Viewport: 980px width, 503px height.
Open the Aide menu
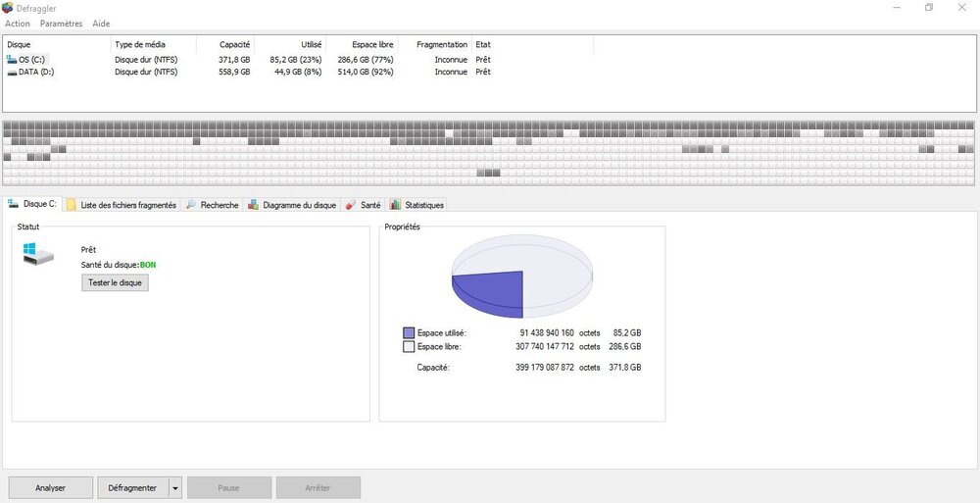pos(101,24)
